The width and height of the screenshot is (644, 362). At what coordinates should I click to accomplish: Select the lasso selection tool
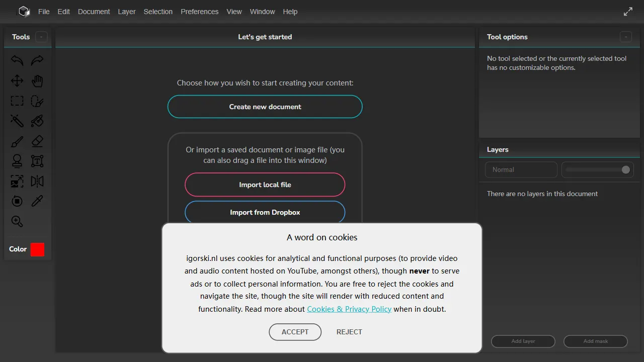[37, 101]
